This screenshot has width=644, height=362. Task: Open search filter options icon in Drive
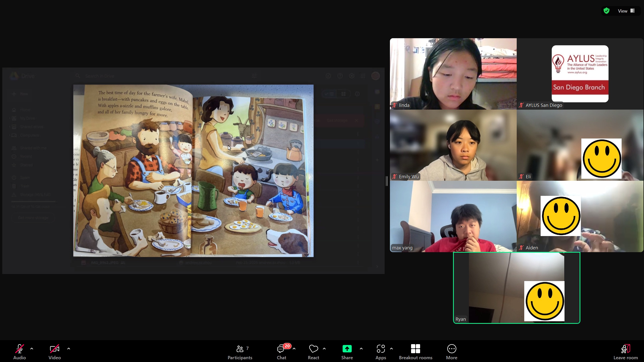point(254,76)
